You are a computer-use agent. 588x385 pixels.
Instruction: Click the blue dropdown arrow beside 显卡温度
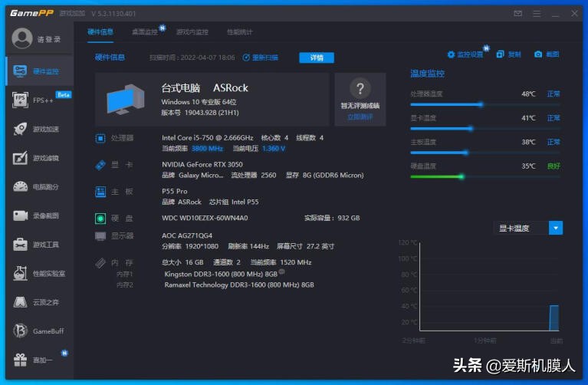click(556, 228)
